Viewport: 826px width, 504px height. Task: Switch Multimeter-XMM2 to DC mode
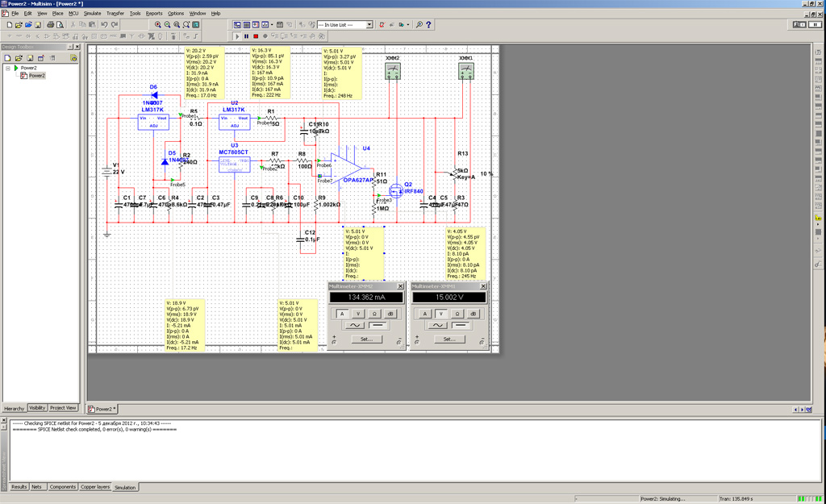378,325
